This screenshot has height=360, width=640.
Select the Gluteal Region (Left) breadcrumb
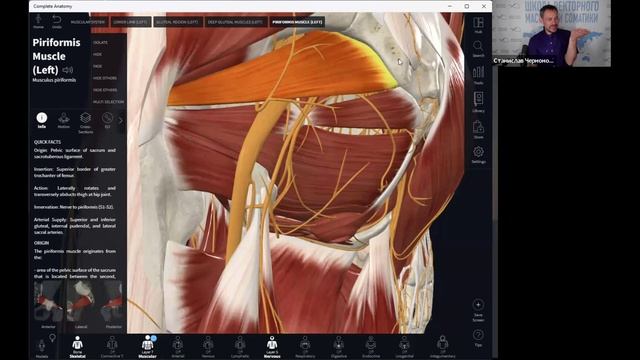(177, 22)
